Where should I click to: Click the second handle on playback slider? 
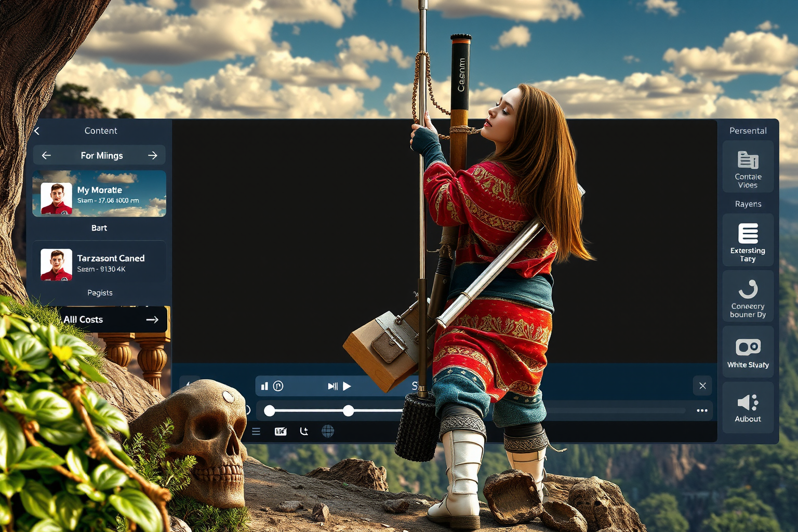pyautogui.click(x=349, y=411)
